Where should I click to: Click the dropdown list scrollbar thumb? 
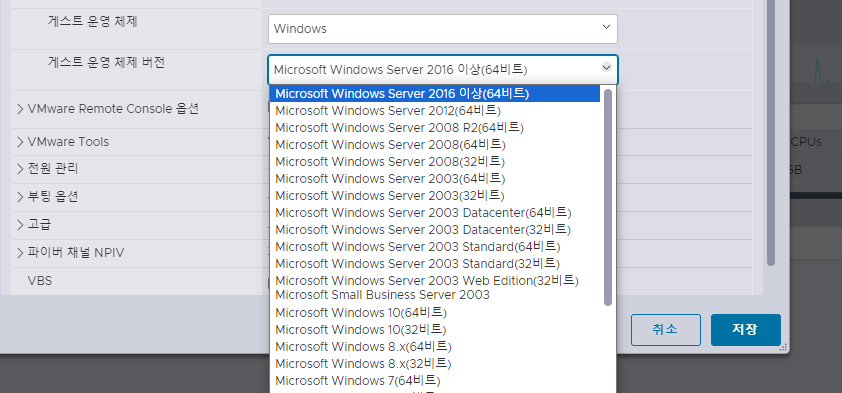pyautogui.click(x=608, y=197)
